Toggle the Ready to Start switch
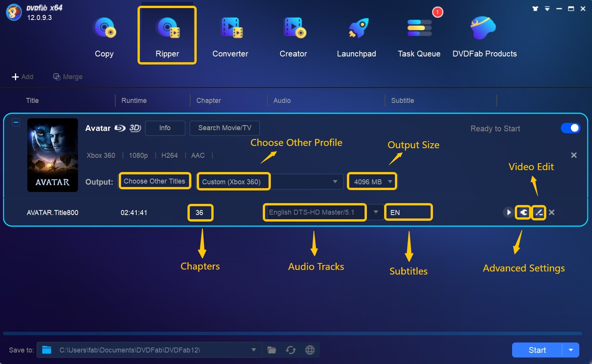Screen dimensions: 592x364 [x=570, y=128]
